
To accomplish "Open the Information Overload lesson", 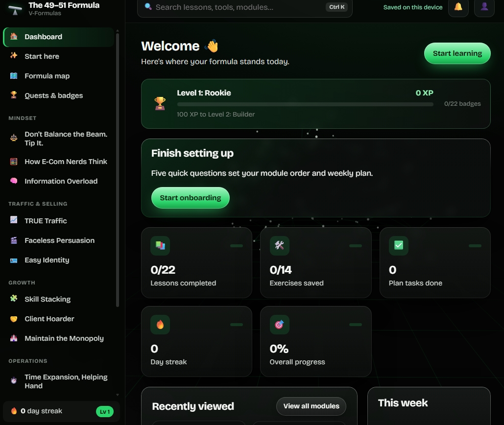I will pos(58,182).
